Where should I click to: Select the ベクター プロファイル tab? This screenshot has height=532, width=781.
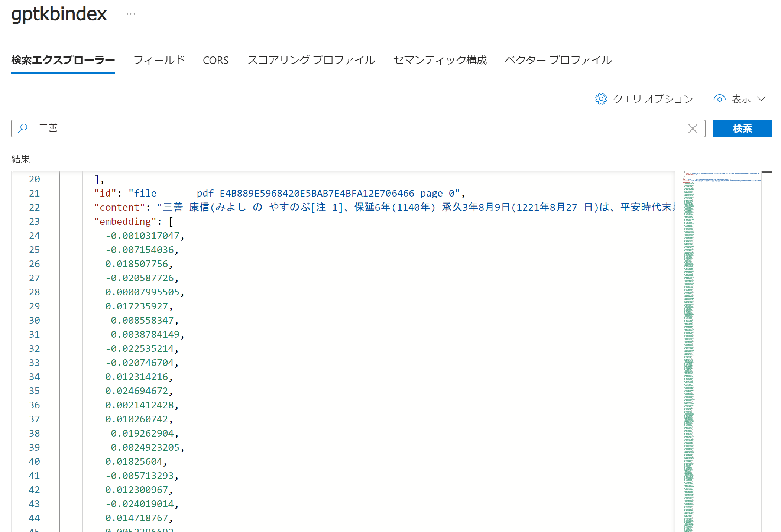[x=558, y=60]
